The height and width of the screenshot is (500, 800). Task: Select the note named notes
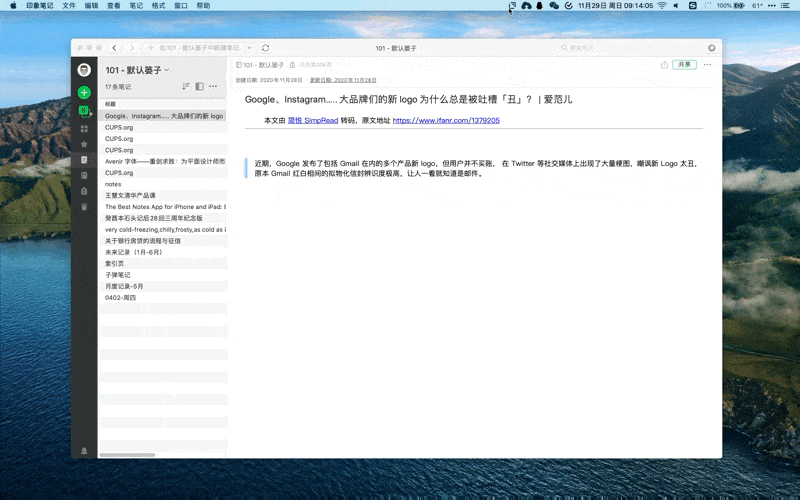pyautogui.click(x=162, y=184)
